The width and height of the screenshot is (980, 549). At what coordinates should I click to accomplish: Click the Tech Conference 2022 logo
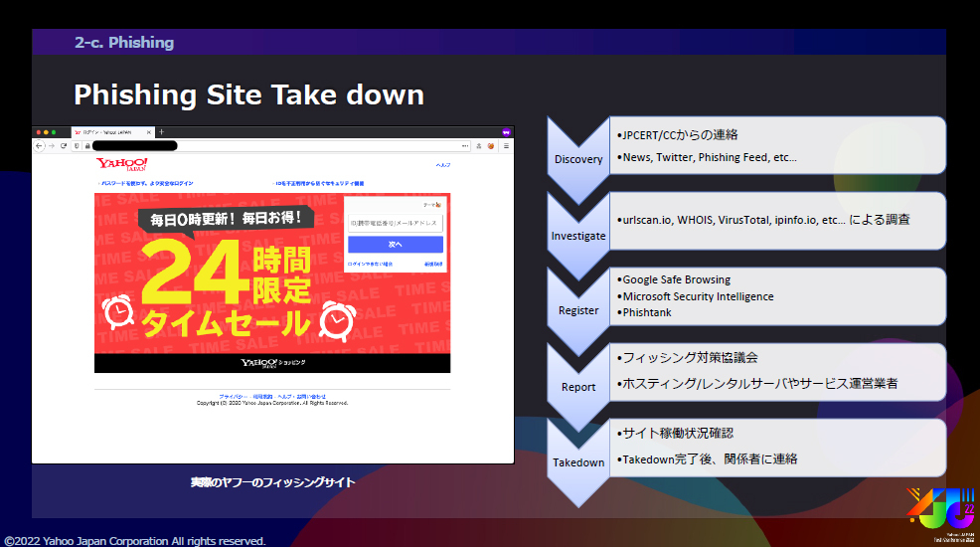[941, 514]
